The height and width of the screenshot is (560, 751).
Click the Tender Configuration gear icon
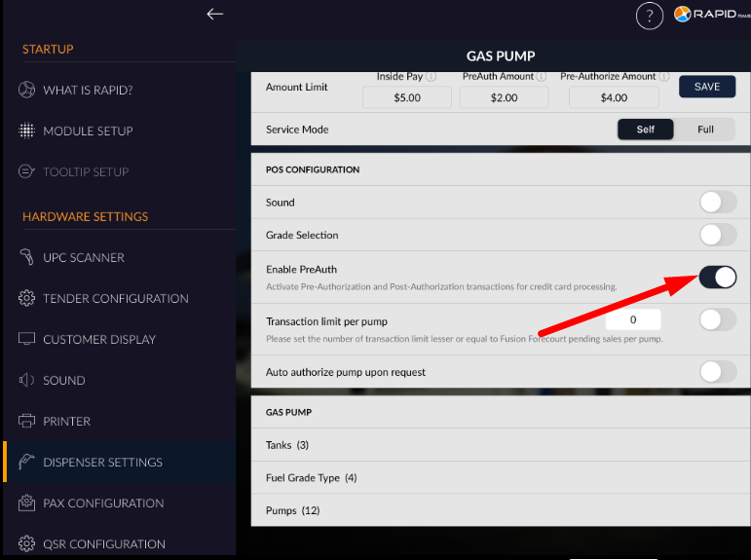[26, 299]
